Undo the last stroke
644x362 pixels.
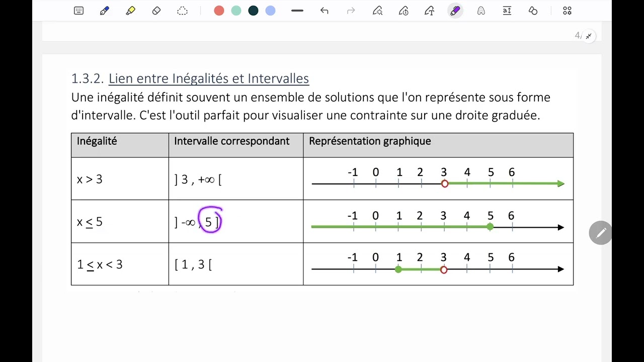click(x=324, y=11)
